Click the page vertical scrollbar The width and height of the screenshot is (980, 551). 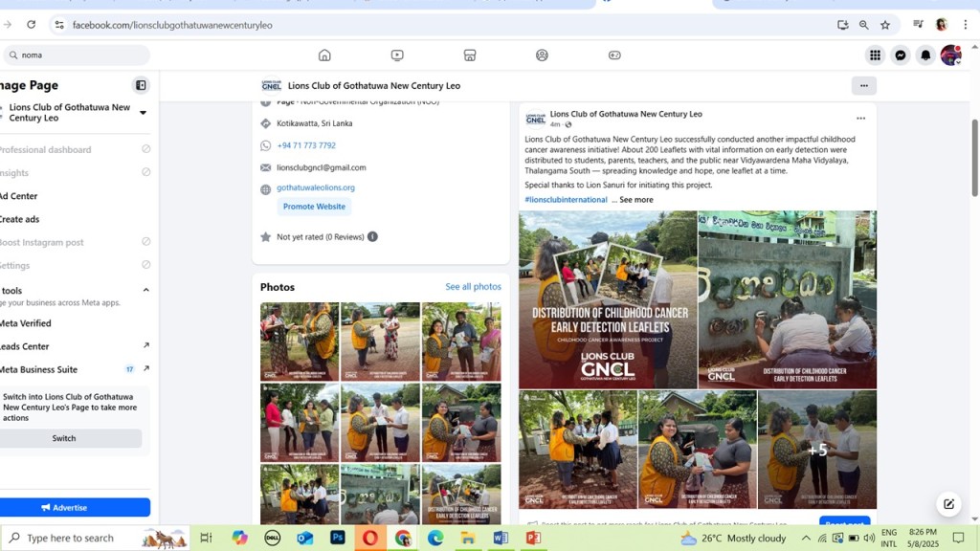click(974, 158)
